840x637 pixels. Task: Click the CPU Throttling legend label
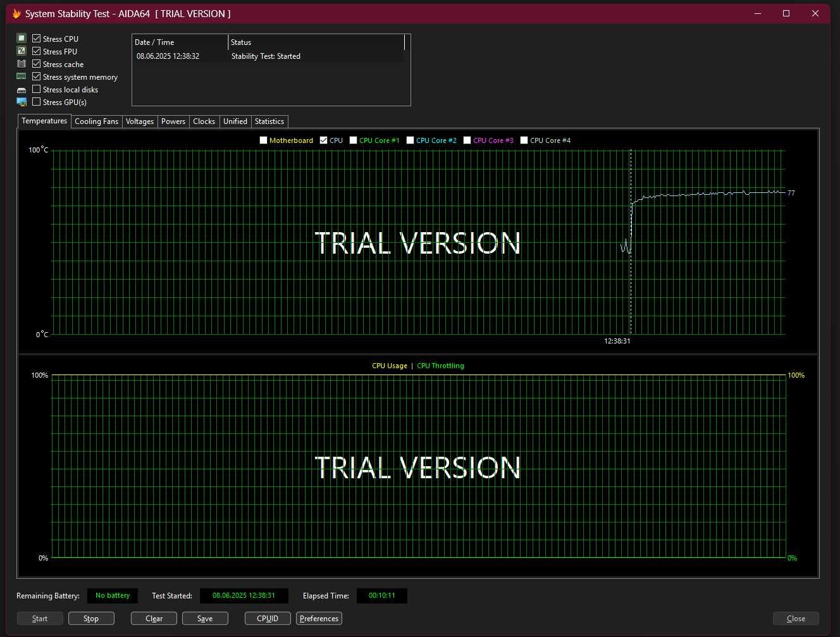coord(440,366)
